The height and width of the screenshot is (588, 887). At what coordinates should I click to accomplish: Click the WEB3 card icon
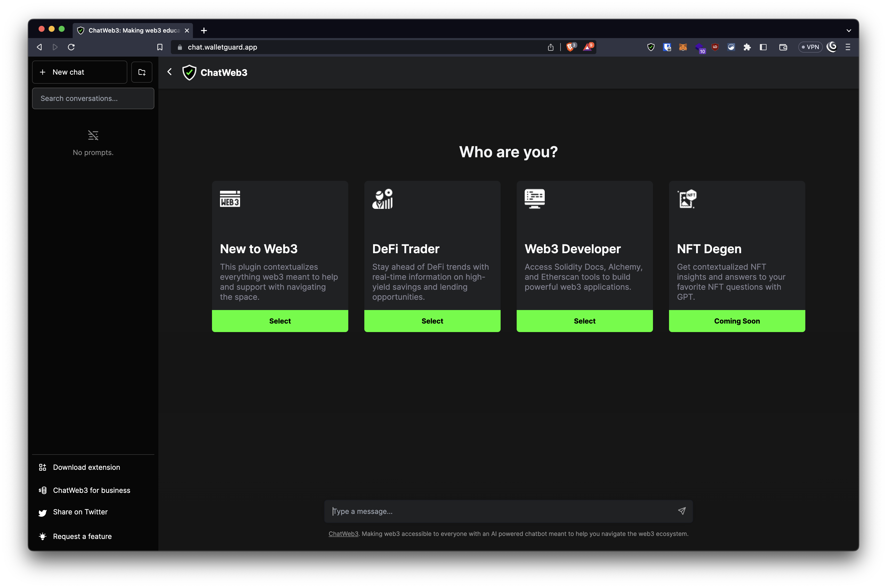pyautogui.click(x=230, y=199)
